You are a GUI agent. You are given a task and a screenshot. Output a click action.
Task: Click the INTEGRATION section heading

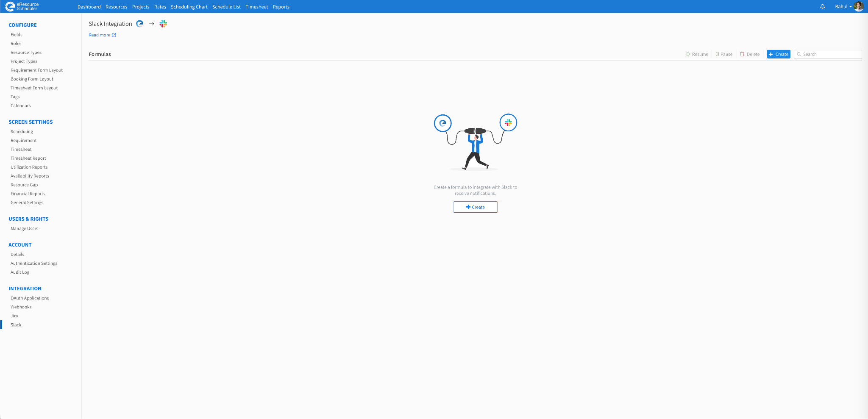(25, 289)
